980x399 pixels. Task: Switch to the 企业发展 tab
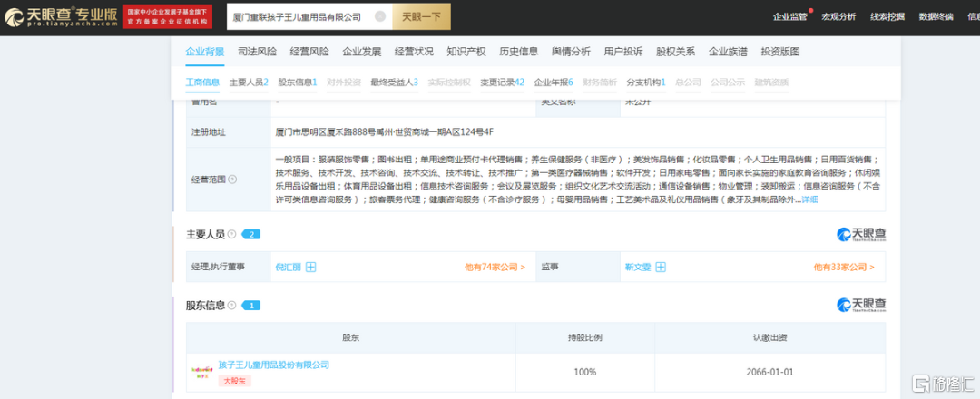point(362,52)
